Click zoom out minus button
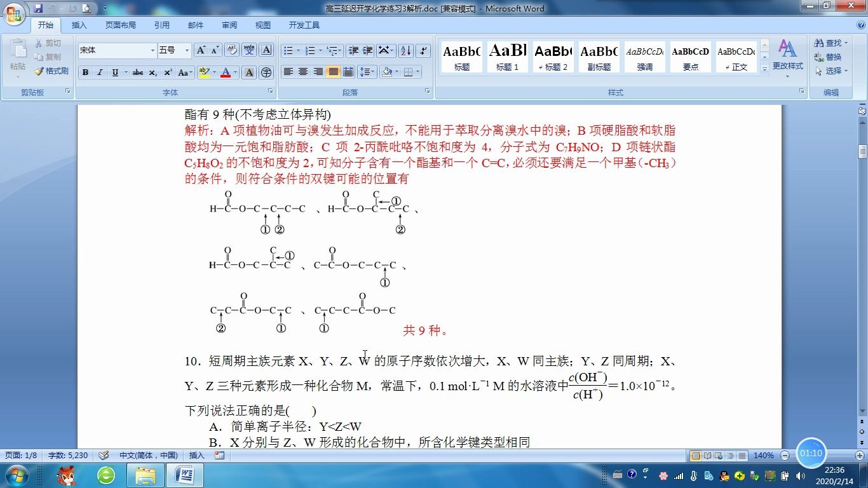868x488 pixels. coord(784,456)
